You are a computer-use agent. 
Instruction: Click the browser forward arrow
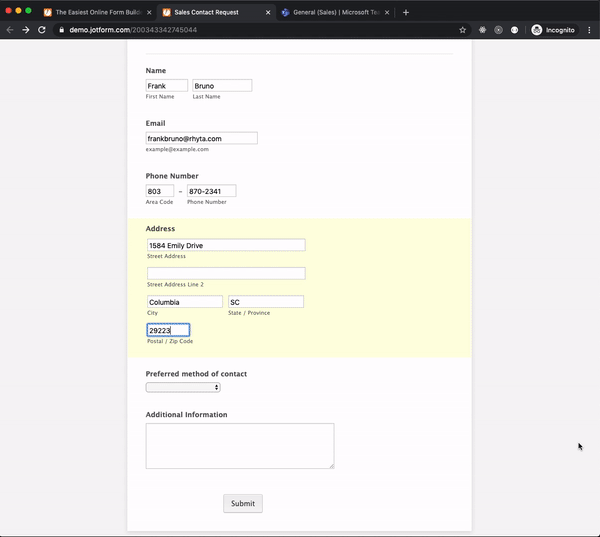pos(26,30)
